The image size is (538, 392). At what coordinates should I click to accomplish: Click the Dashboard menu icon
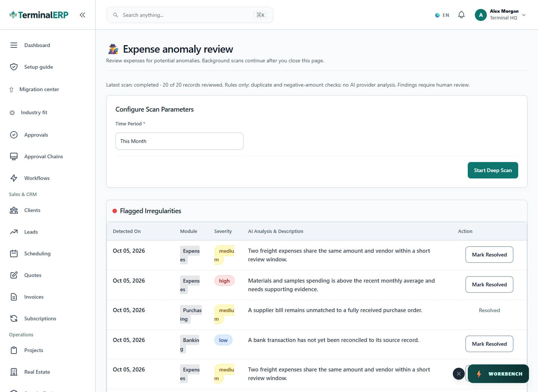coord(14,45)
